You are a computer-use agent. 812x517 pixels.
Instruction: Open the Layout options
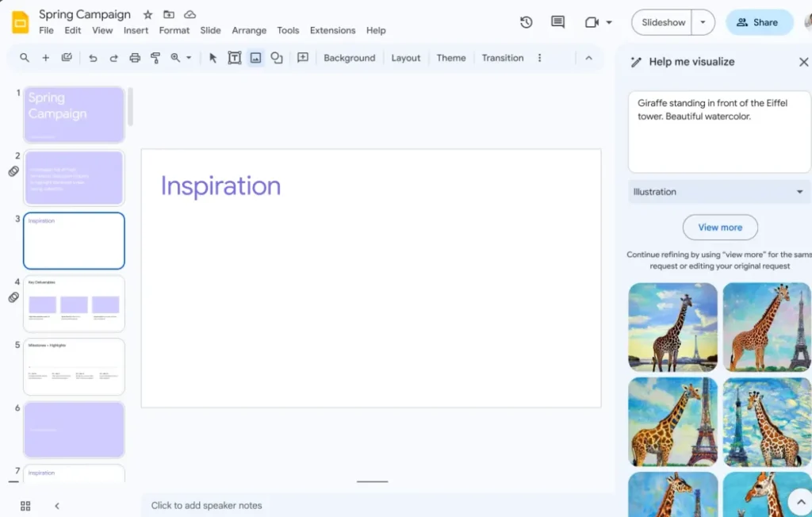[405, 58]
